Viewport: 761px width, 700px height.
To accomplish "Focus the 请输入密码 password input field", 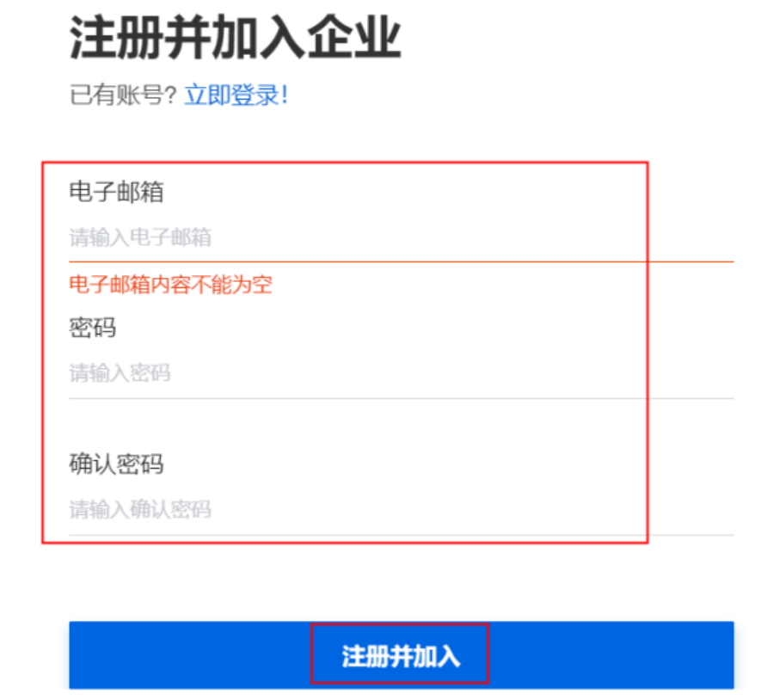I will [x=402, y=373].
